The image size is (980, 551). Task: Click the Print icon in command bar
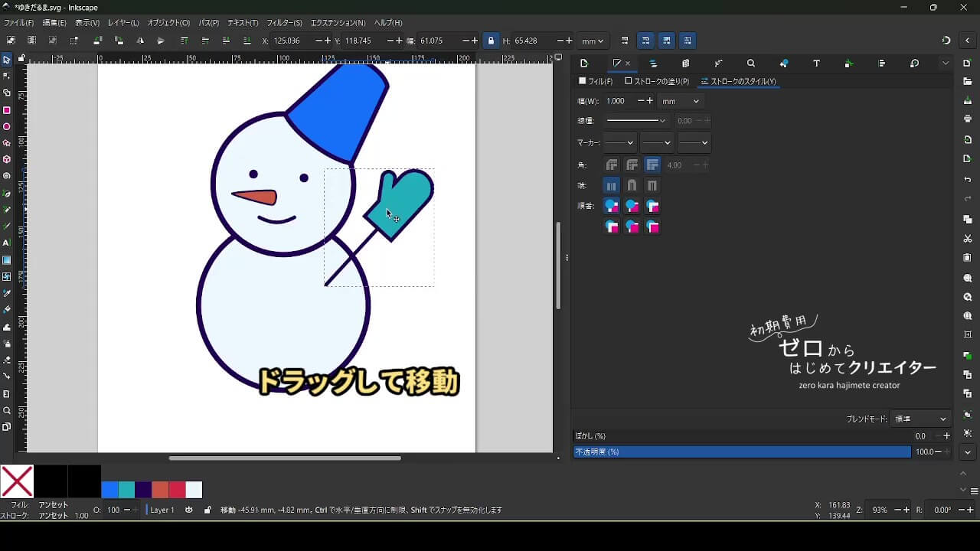pyautogui.click(x=968, y=119)
